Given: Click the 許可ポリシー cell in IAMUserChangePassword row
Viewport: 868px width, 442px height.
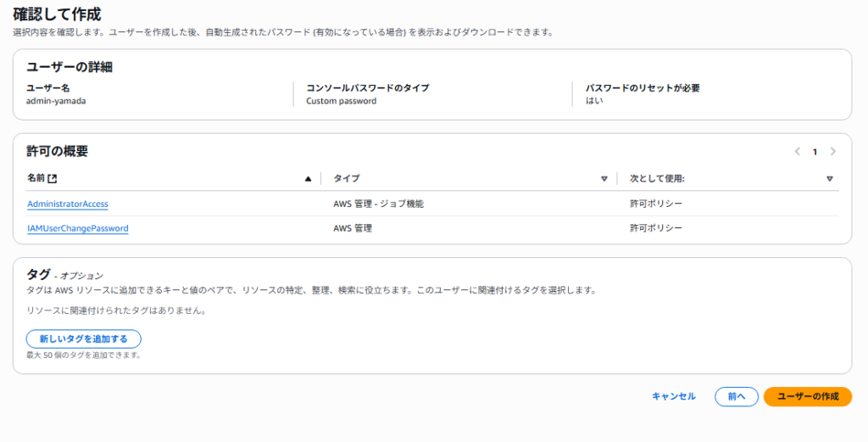Looking at the screenshot, I should tap(655, 228).
